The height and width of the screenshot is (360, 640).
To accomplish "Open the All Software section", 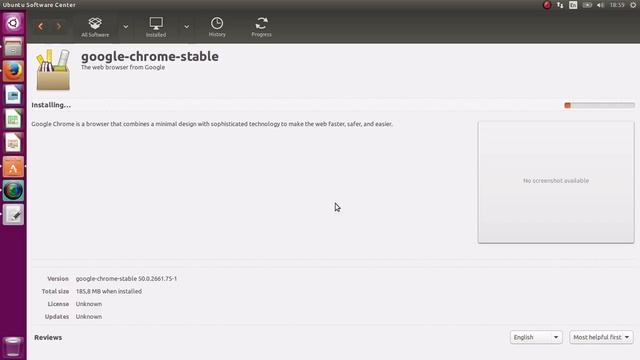I will pyautogui.click(x=95, y=27).
